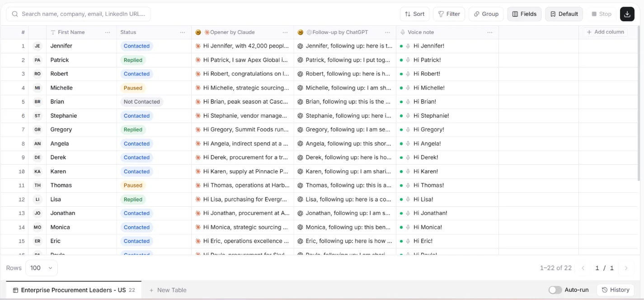Open Follow-up by ChatGPT column options menu
644x300 pixels.
(x=387, y=32)
